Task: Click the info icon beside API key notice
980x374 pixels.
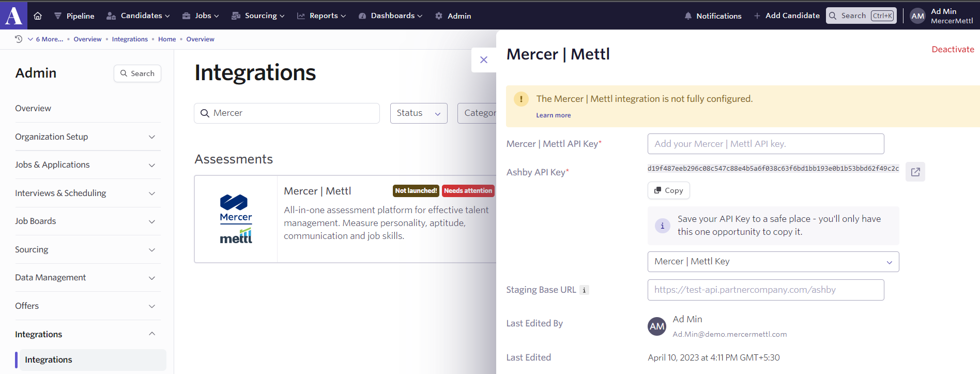Action: (x=663, y=226)
